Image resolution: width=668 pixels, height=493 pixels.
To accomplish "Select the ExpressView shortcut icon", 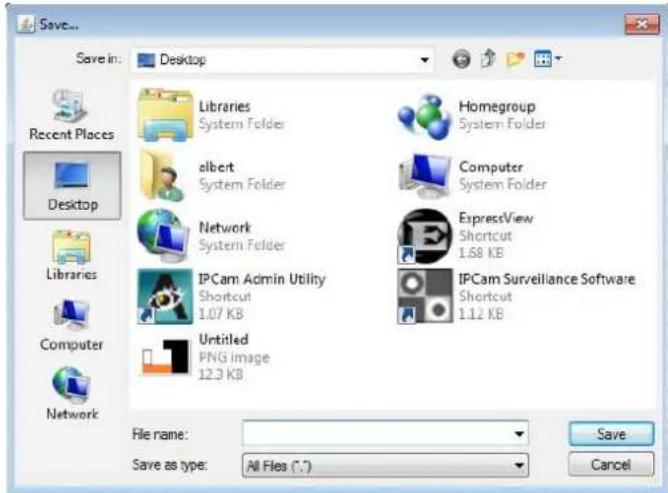I will pos(425,236).
